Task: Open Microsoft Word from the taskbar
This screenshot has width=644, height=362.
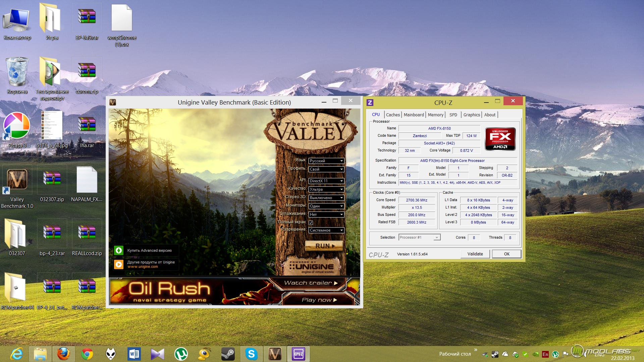Action: [134, 354]
